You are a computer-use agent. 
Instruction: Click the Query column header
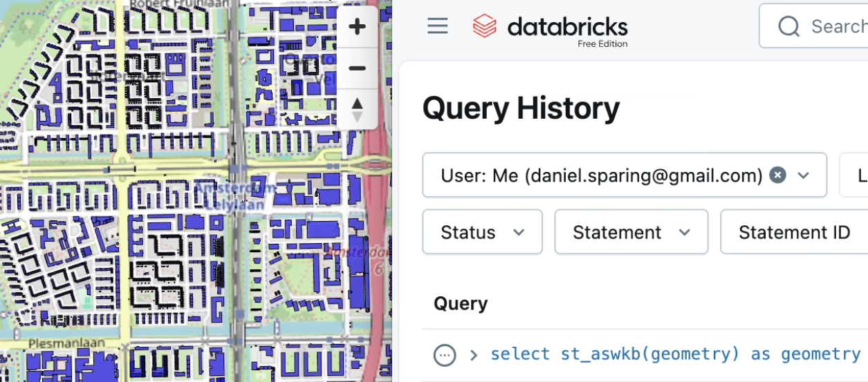pyautogui.click(x=461, y=304)
